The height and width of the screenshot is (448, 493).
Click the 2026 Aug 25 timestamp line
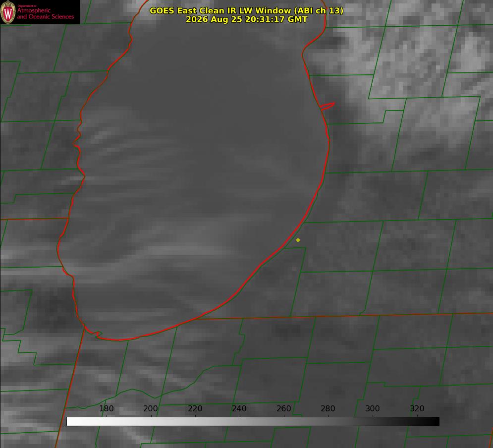click(247, 19)
